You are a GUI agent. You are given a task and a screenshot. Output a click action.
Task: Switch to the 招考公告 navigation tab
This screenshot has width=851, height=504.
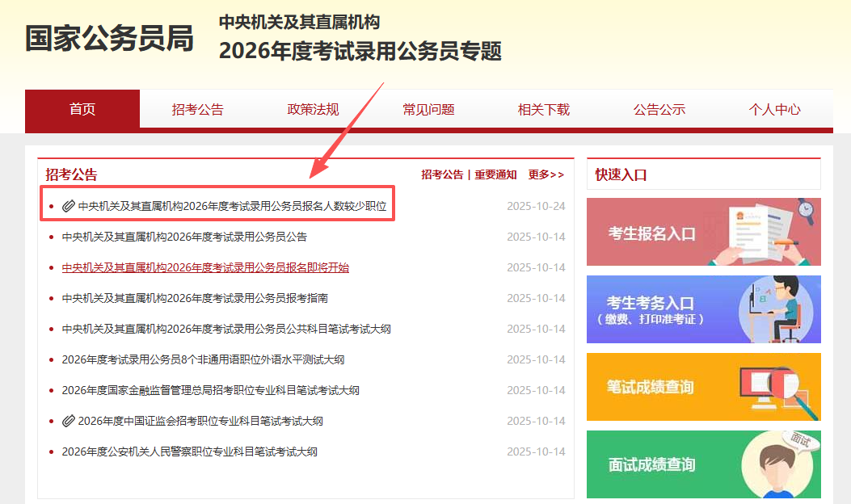pyautogui.click(x=198, y=110)
